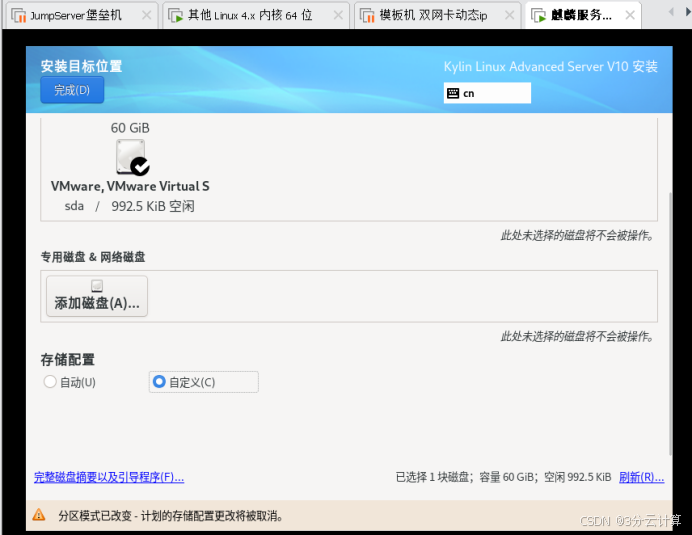Close the 模板机 双网卡动态ip tab

tap(509, 15)
